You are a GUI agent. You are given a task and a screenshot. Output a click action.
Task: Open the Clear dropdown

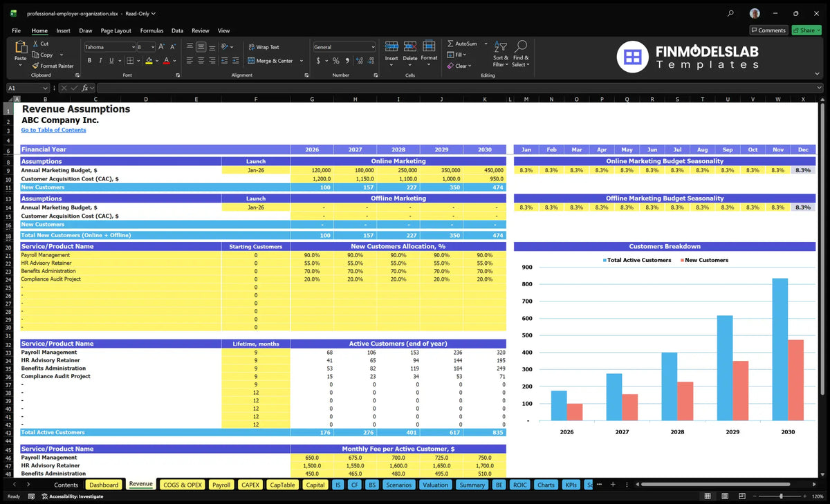[460, 66]
